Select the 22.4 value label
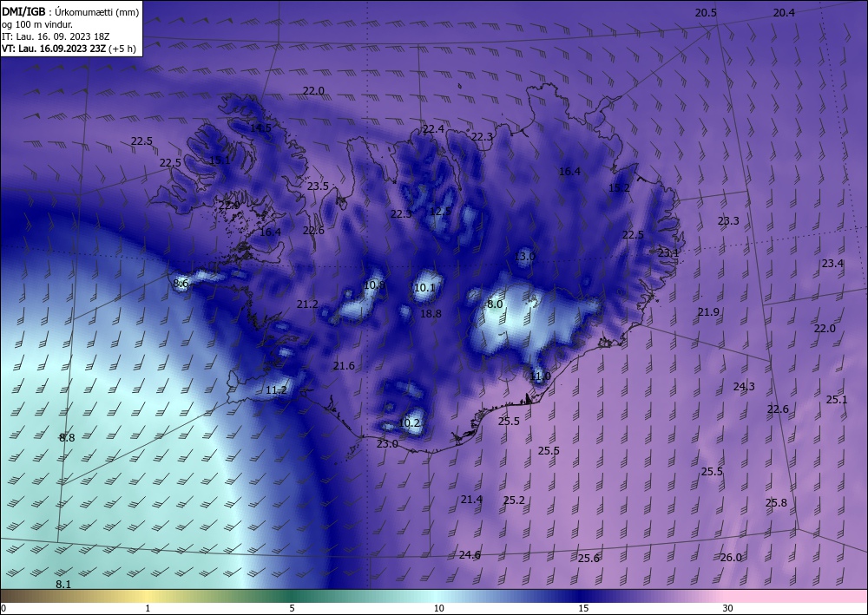 pos(433,129)
